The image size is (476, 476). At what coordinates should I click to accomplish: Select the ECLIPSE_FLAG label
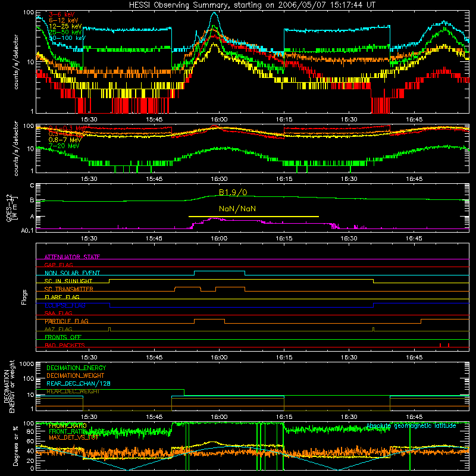pyautogui.click(x=65, y=305)
